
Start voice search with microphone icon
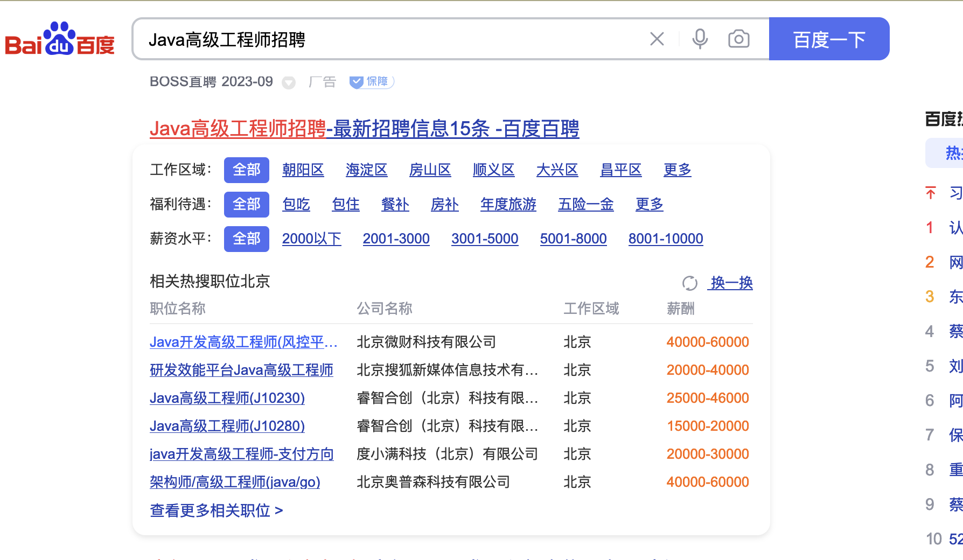700,39
